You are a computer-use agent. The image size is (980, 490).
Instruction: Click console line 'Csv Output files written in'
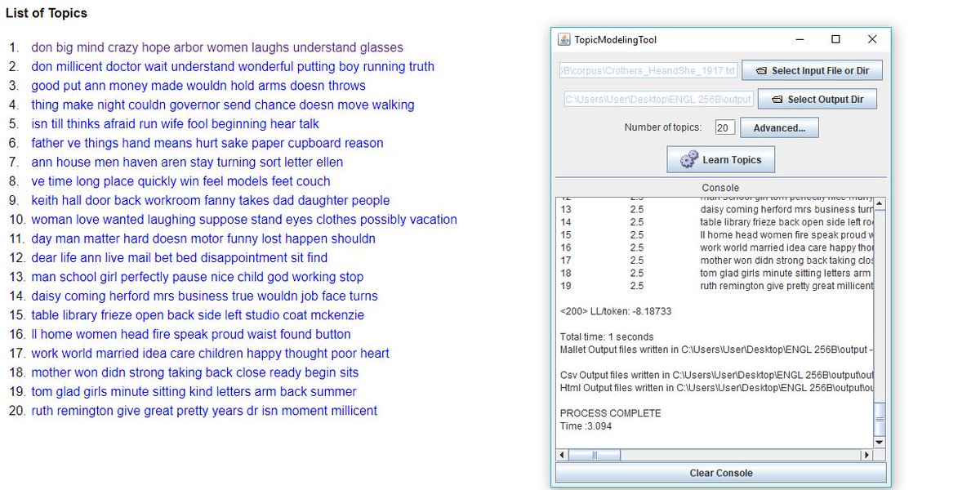[716, 375]
